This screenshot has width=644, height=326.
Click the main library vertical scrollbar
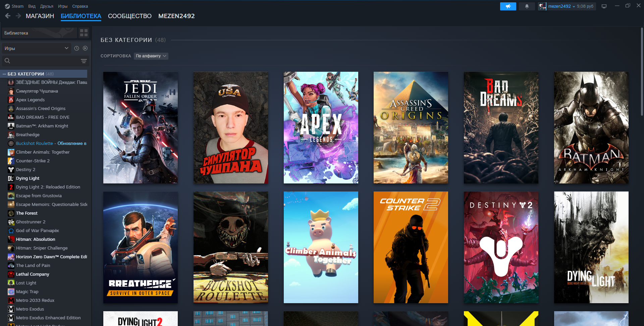pos(642,72)
